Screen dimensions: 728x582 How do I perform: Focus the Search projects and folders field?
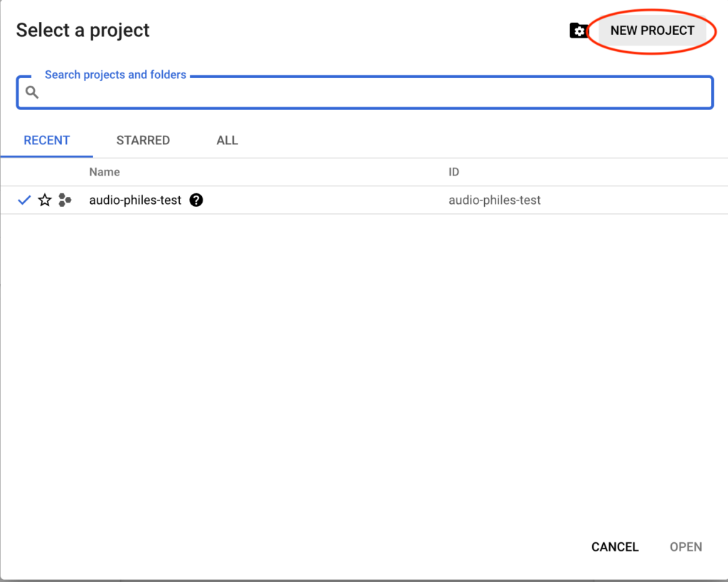[x=365, y=92]
